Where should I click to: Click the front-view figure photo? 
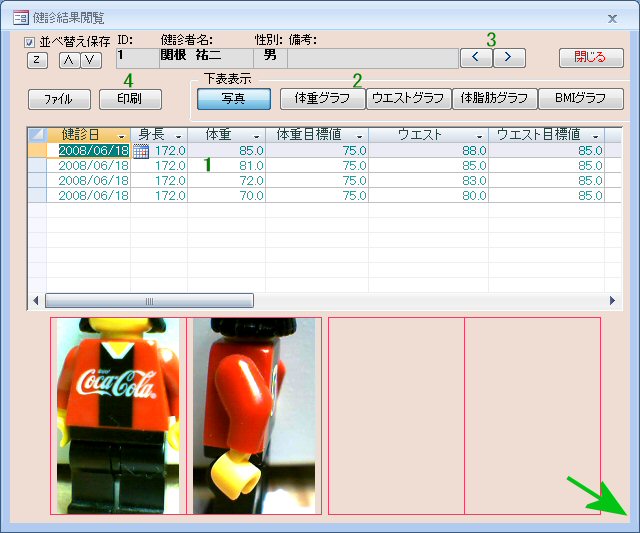pos(118,415)
